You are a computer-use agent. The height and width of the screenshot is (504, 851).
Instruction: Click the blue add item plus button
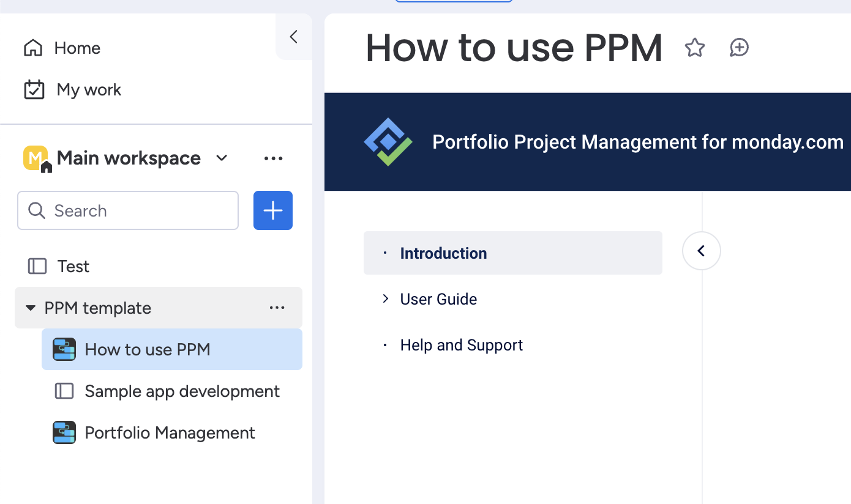(272, 210)
